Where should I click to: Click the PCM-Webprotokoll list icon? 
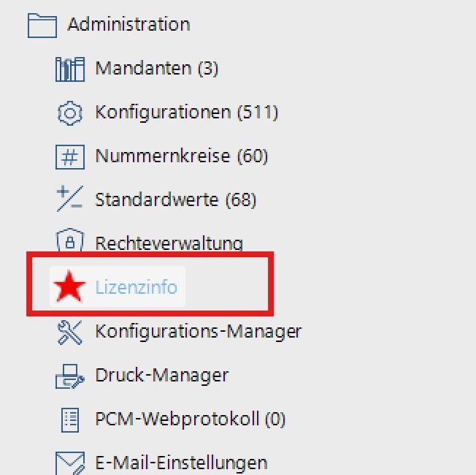(x=70, y=420)
